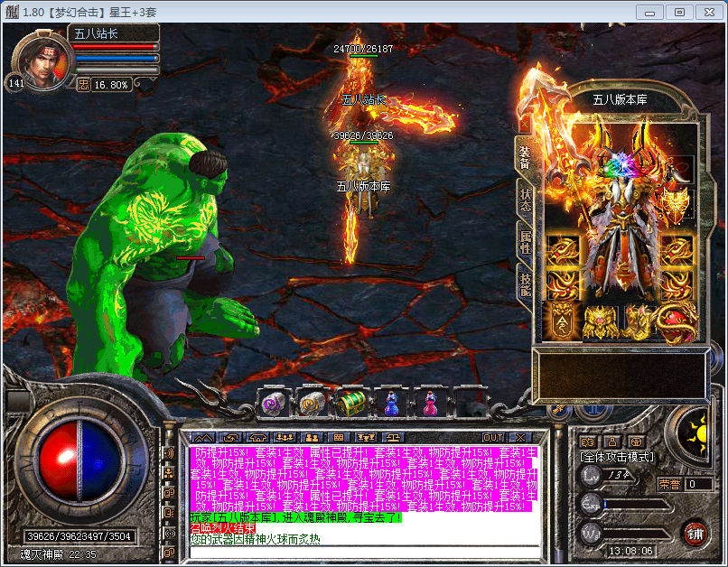This screenshot has height=567, width=728.
Task: Click the red 铺 shop button
Action: click(695, 534)
